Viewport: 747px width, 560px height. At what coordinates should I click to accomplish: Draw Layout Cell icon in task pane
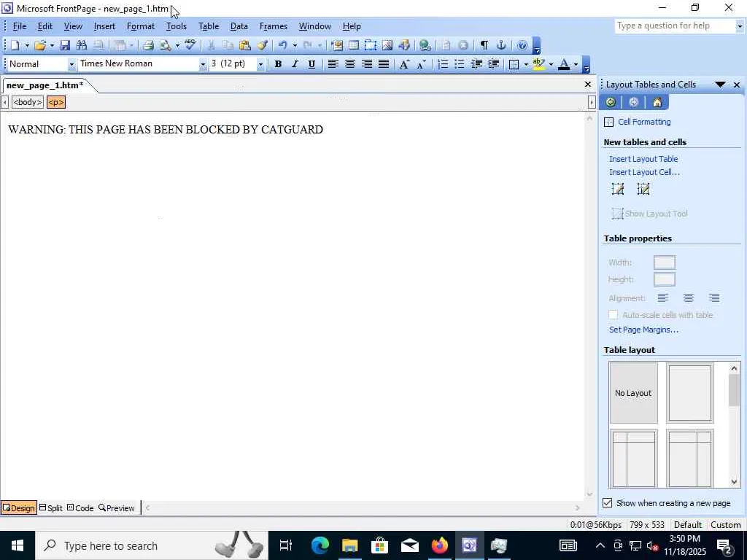point(643,189)
